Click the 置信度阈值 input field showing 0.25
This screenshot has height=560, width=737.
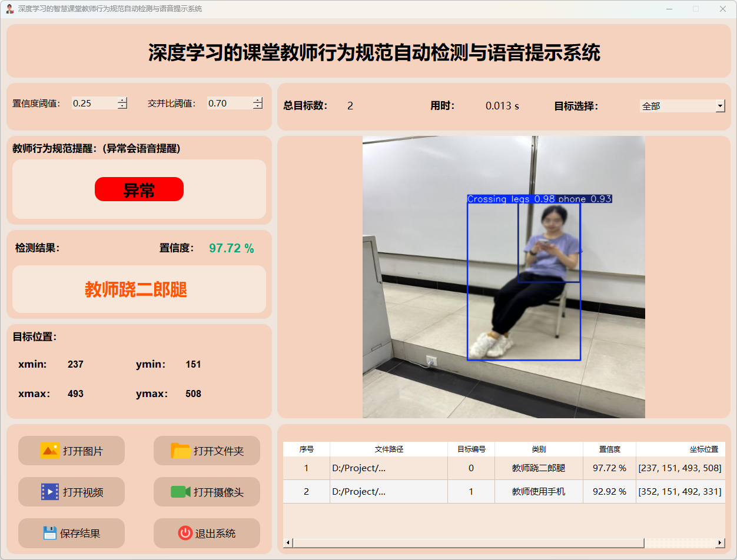click(x=94, y=103)
